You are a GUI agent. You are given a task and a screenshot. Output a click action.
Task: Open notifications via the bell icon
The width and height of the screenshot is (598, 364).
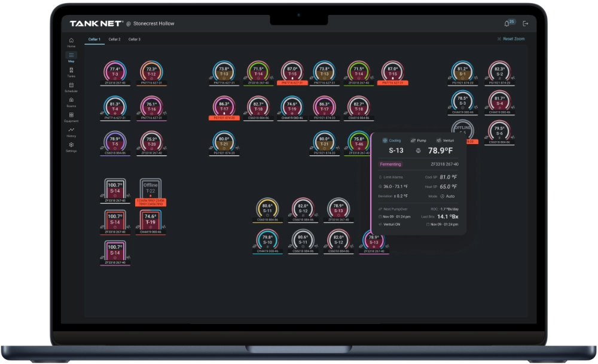507,23
